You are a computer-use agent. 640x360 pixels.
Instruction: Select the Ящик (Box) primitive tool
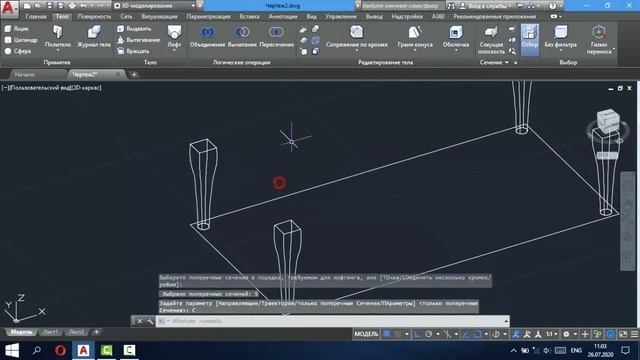[x=16, y=29]
